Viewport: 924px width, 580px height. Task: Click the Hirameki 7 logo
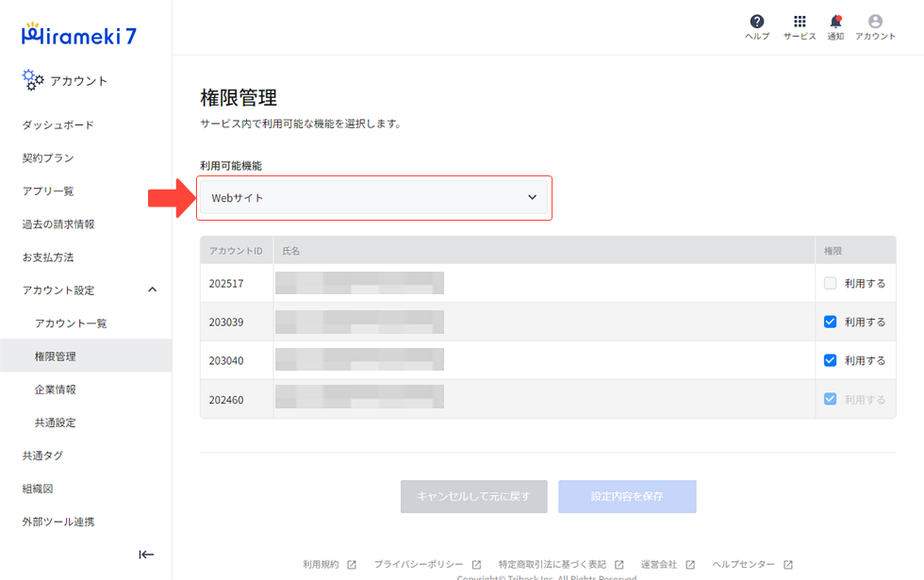(79, 35)
